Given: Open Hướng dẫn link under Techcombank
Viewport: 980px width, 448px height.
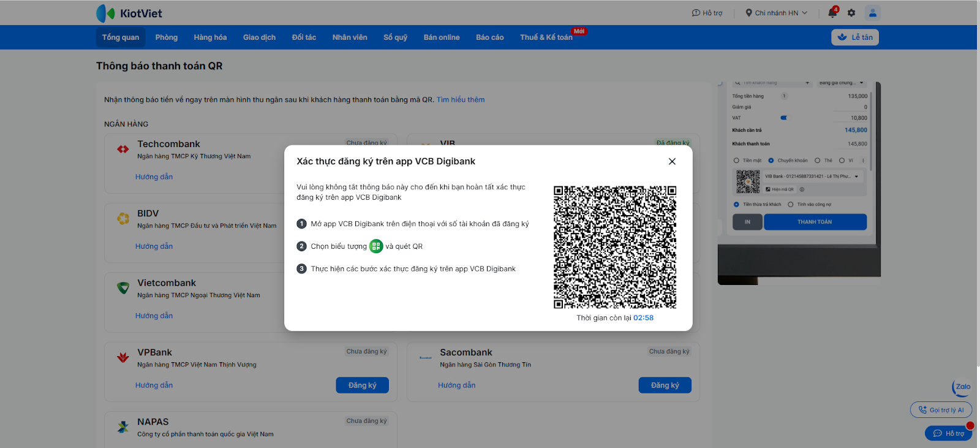Looking at the screenshot, I should click(x=154, y=177).
